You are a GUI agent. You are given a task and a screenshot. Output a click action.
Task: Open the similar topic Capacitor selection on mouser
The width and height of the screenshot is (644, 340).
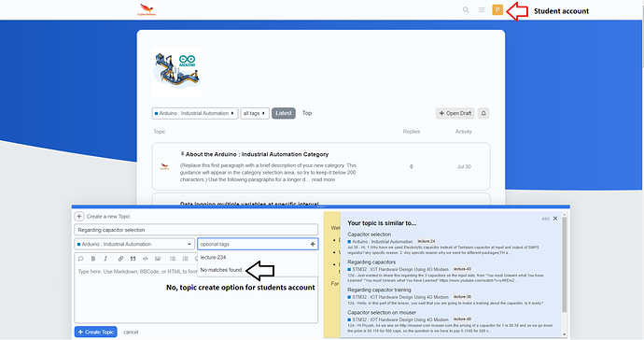click(x=382, y=313)
